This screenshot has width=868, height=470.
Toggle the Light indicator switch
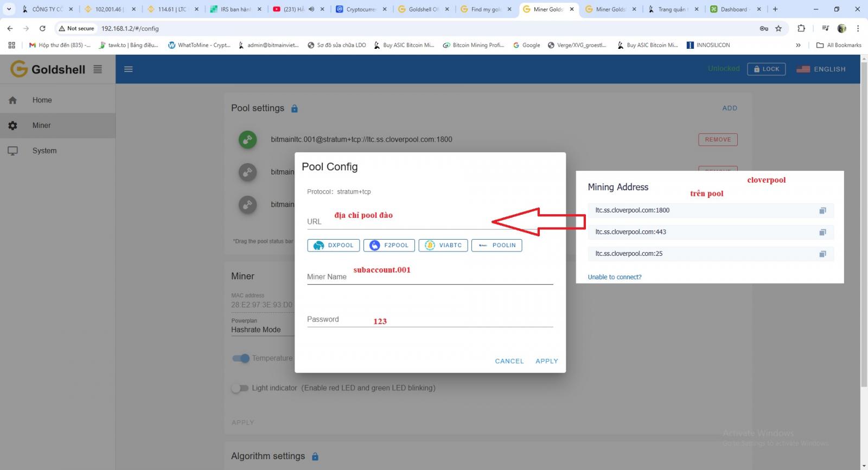(x=239, y=388)
